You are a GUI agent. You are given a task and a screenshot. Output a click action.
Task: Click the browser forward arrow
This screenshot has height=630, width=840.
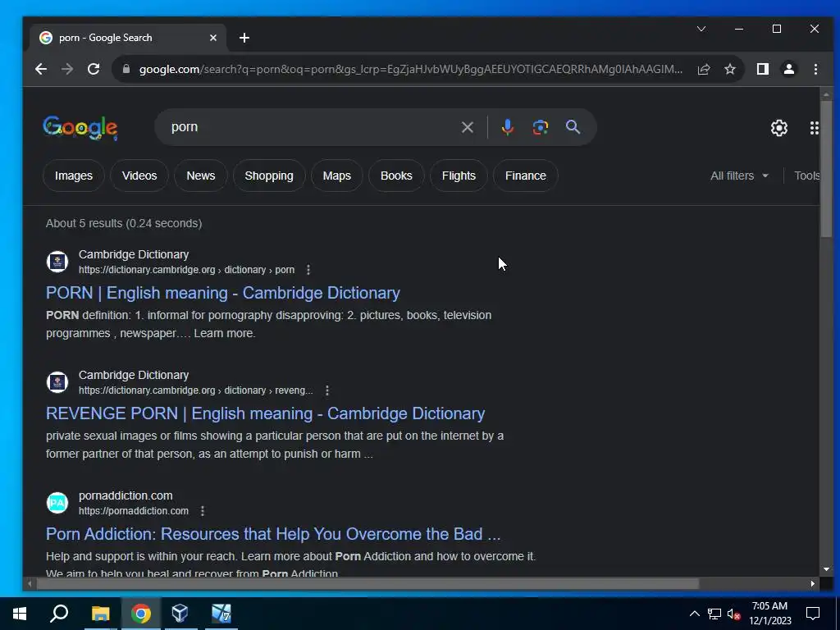click(67, 69)
